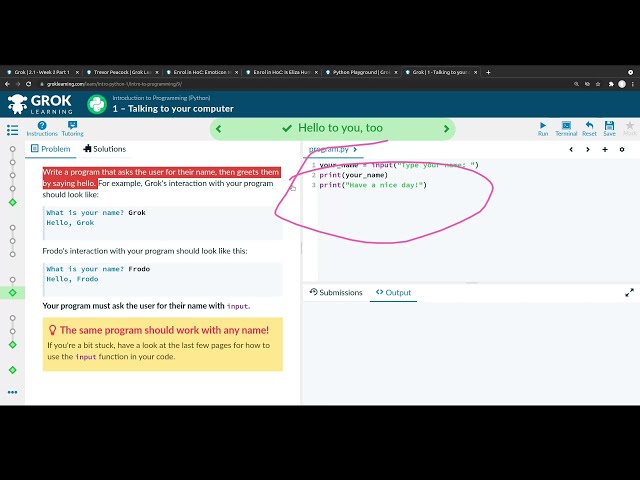Go to previous problem with left arrow
The height and width of the screenshot is (480, 640).
tap(218, 129)
